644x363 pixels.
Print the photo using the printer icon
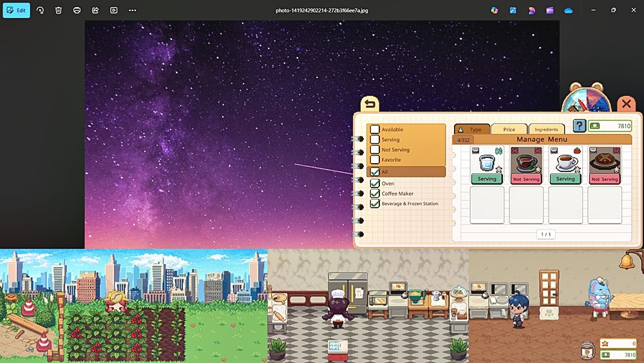(x=77, y=10)
